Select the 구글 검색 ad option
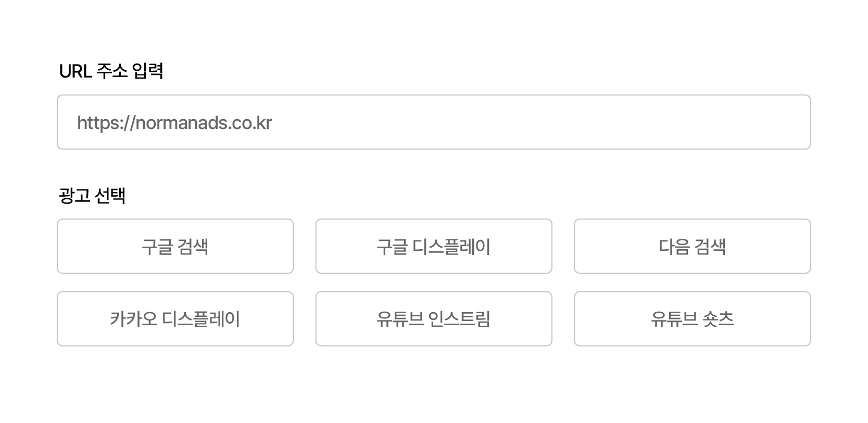This screenshot has height=423, width=868. coord(175,246)
